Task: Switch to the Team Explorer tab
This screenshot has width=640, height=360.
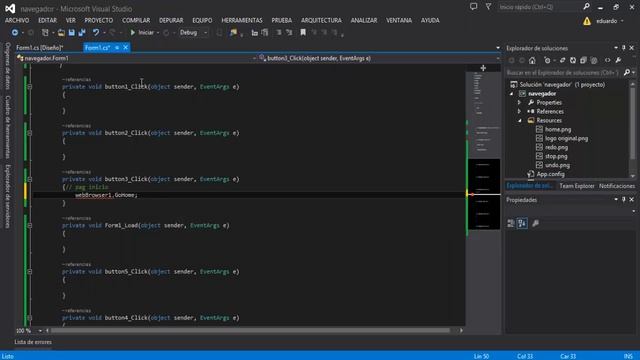Action: tap(577, 186)
